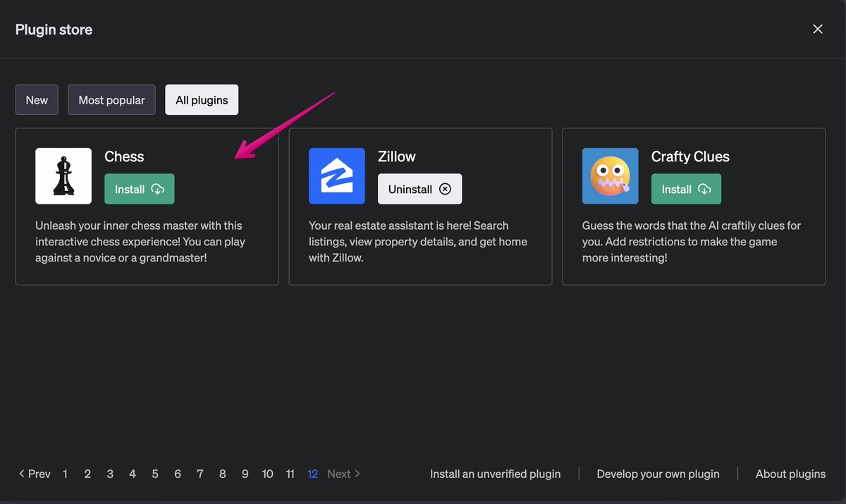Click the Chess plugin description text
This screenshot has height=504, width=846.
pyautogui.click(x=140, y=242)
